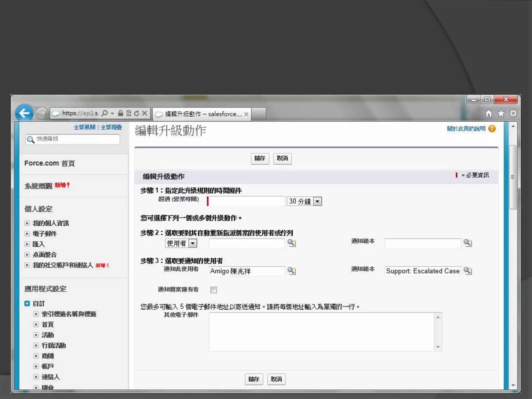Open the lookup icon beside the 使用者 field
Image resolution: width=532 pixels, height=399 pixels.
pyautogui.click(x=291, y=243)
